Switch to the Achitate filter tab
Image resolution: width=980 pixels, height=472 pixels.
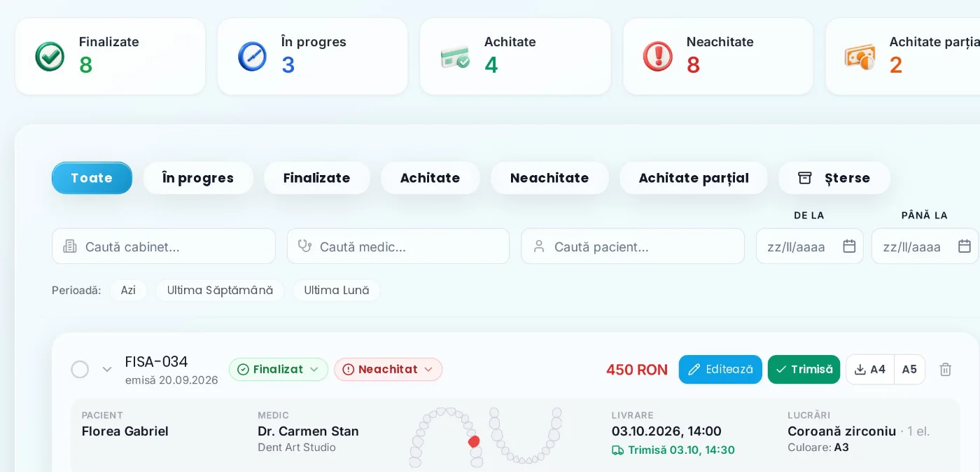(x=430, y=178)
